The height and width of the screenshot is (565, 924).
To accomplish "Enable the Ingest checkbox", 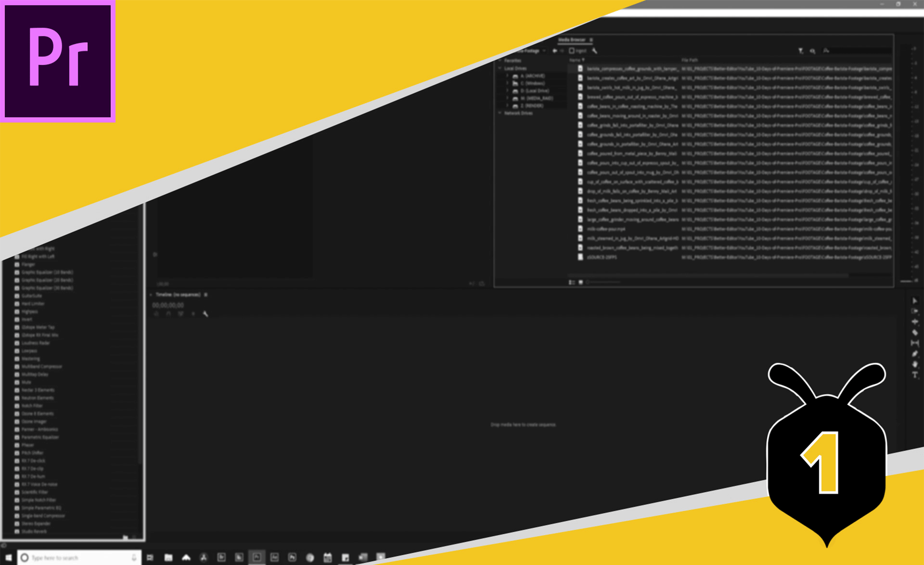I will coord(572,51).
